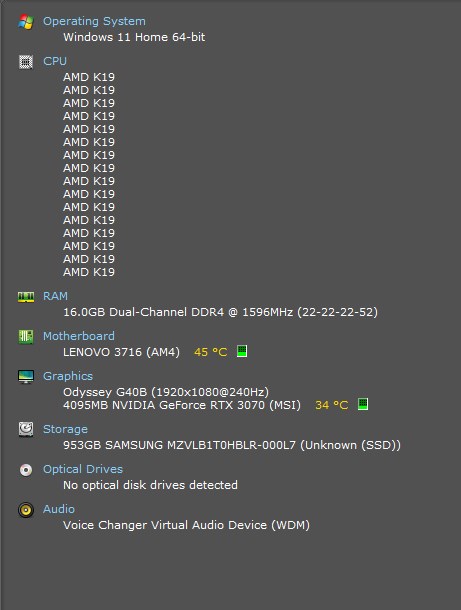
Task: Select the 953GB SAMSUNG SSD text
Action: [232, 445]
